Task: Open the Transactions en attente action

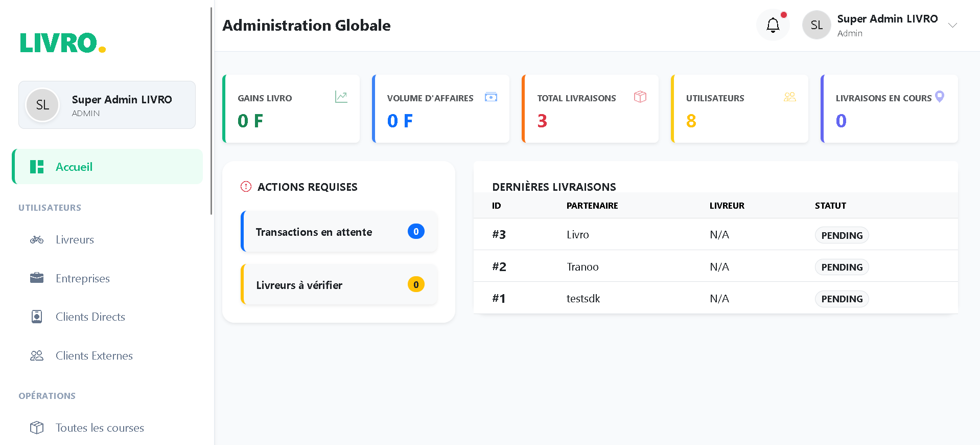Action: (339, 232)
